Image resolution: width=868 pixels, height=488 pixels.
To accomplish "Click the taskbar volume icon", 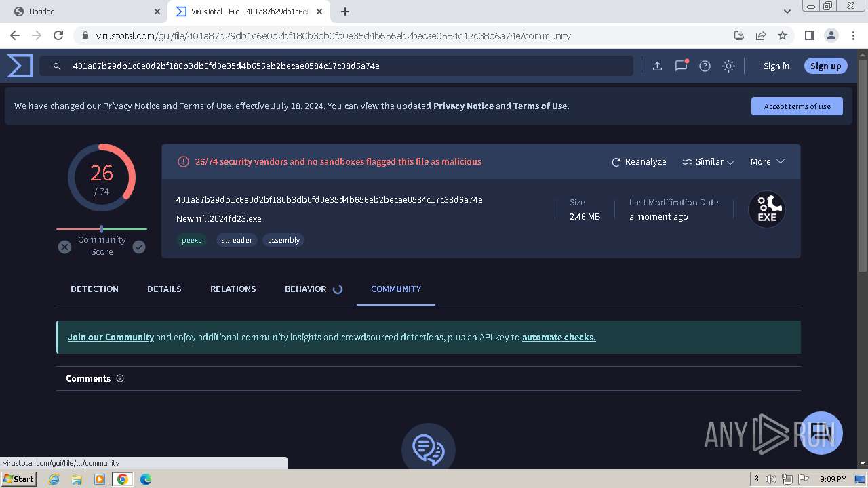I will tap(771, 479).
